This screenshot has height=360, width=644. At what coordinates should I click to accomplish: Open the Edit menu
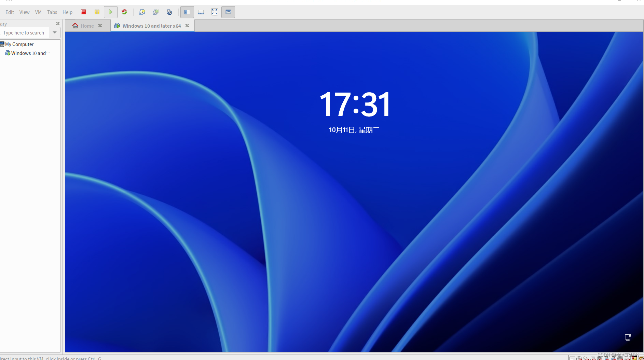(10, 12)
